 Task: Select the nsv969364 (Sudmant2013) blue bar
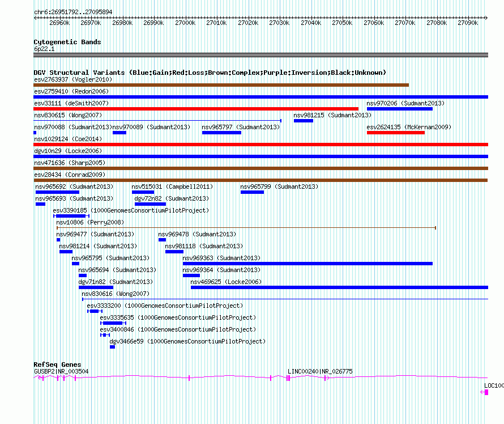[x=191, y=275]
